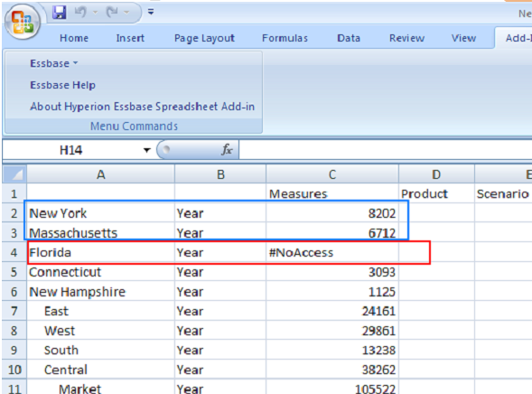
Task: Expand the Name Box dropdown arrow
Action: point(146,150)
